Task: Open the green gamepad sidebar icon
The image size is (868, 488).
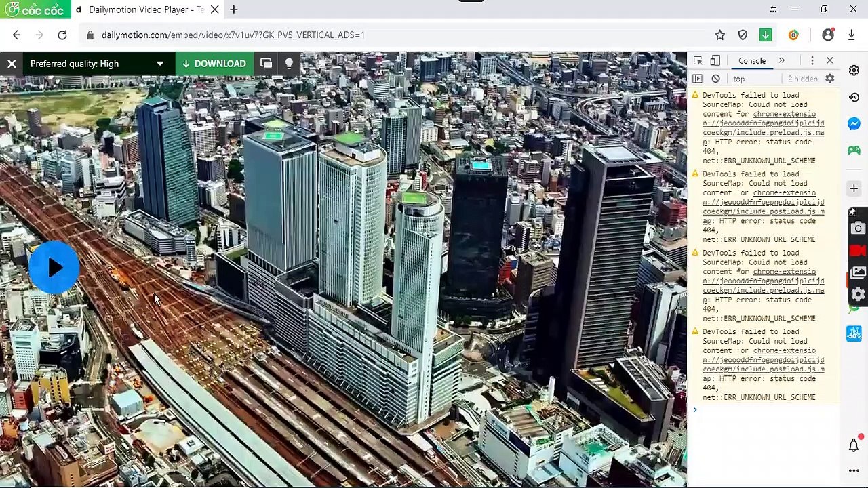Action: coord(854,150)
